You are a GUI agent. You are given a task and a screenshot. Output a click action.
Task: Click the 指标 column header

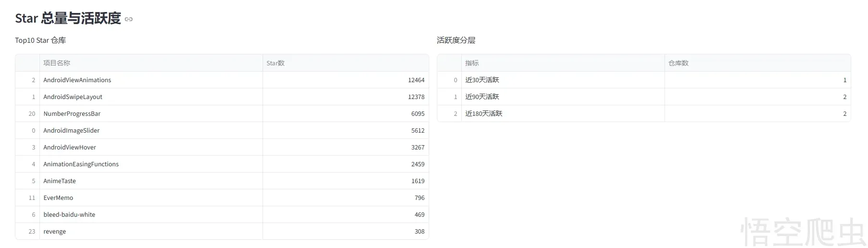tap(472, 63)
